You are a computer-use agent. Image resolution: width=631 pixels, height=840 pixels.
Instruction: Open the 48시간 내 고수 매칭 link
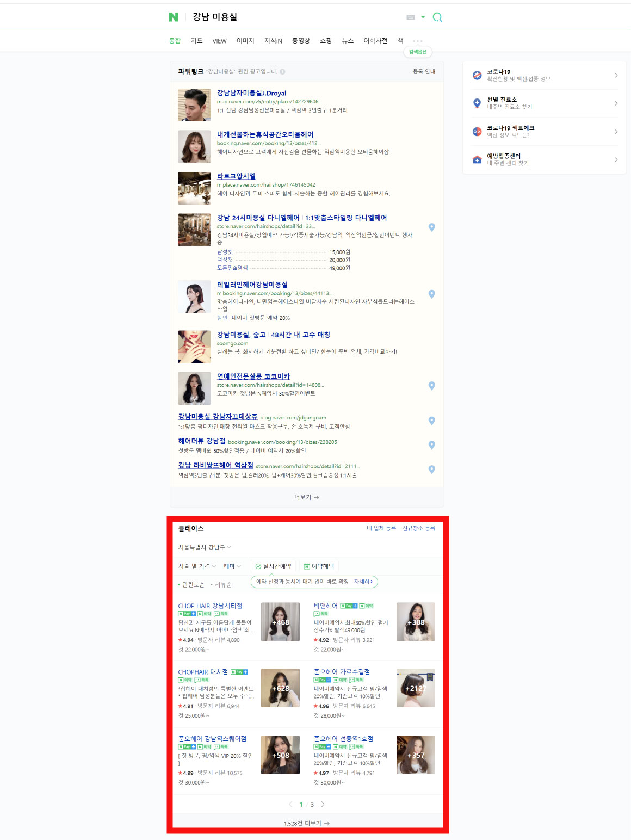301,335
